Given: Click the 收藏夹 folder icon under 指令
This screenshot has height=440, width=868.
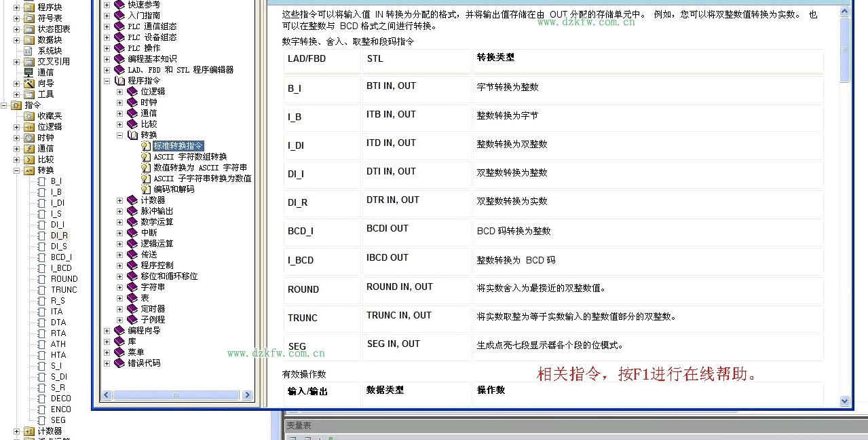Looking at the screenshot, I should click(x=29, y=116).
